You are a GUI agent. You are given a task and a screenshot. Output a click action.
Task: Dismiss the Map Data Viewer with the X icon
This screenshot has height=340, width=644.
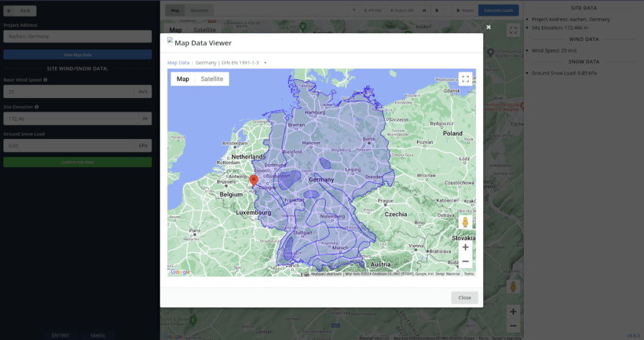point(488,27)
